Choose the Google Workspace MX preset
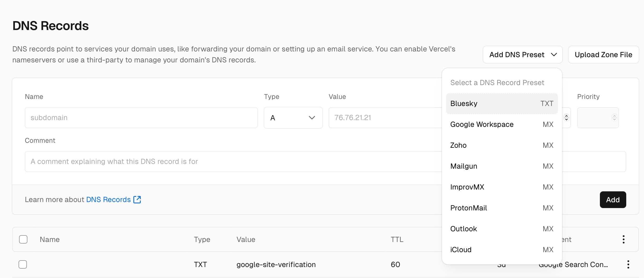This screenshot has height=278, width=644. 501,125
